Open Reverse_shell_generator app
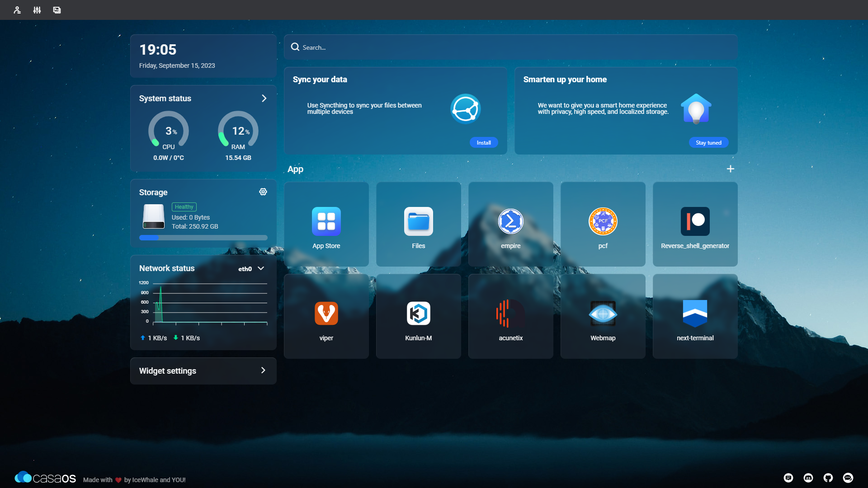Viewport: 868px width, 488px height. [x=695, y=221]
